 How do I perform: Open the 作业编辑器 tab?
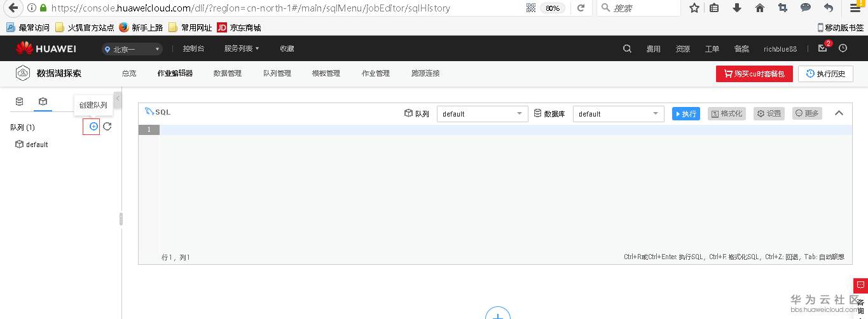(175, 73)
